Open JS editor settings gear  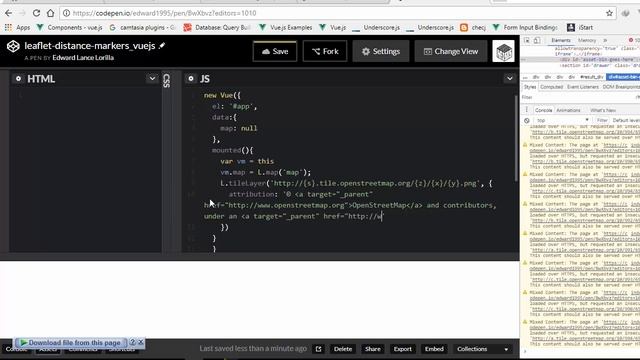tap(191, 78)
